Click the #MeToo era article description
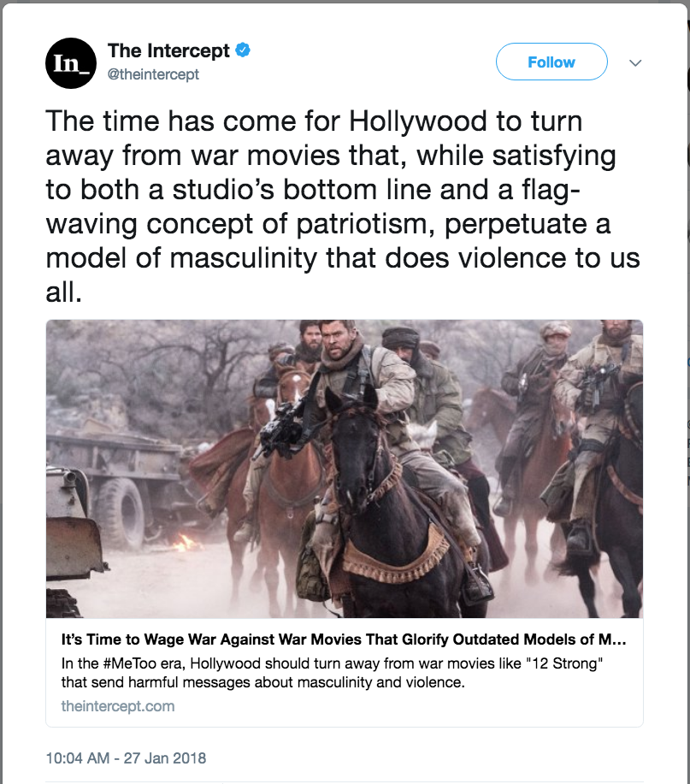The image size is (690, 784). click(332, 673)
